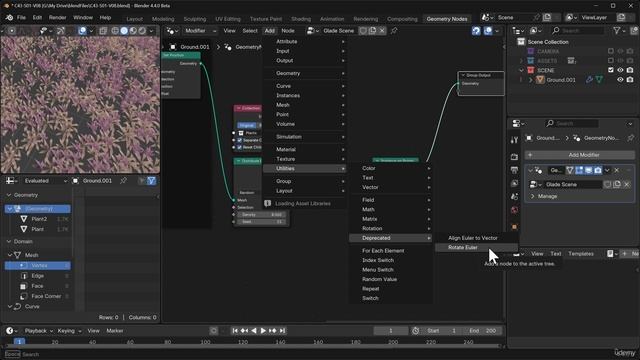Switch viewport to material preview shading
This screenshot has height=360, width=640.
coord(133,31)
